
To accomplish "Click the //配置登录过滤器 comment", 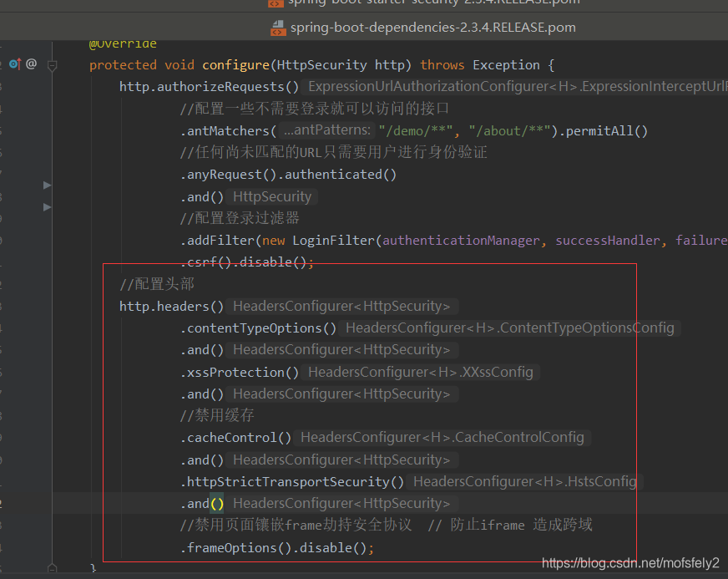I will [240, 218].
